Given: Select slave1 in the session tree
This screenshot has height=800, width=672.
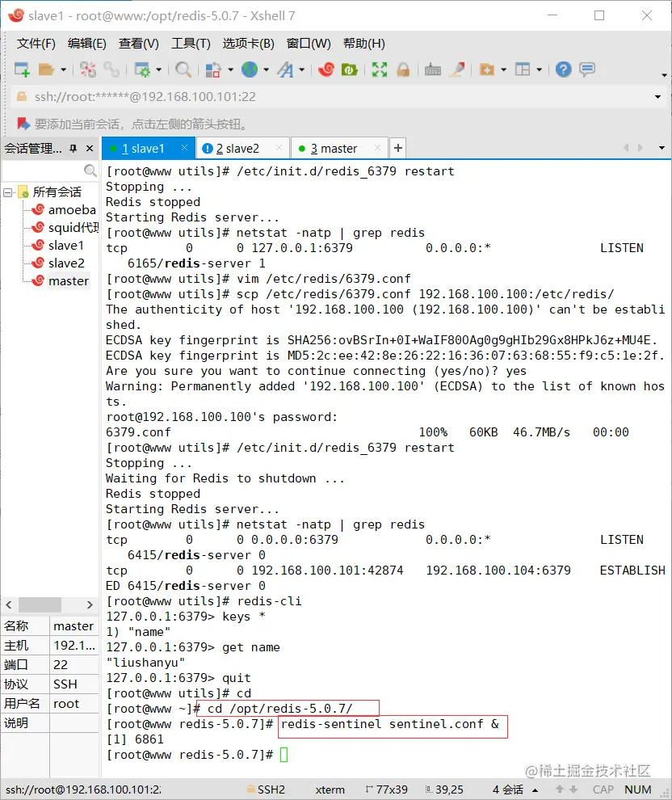Looking at the screenshot, I should click(65, 246).
